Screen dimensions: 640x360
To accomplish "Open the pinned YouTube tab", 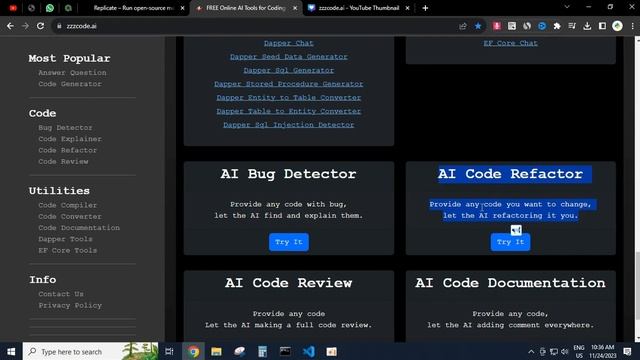I will 13,8.
